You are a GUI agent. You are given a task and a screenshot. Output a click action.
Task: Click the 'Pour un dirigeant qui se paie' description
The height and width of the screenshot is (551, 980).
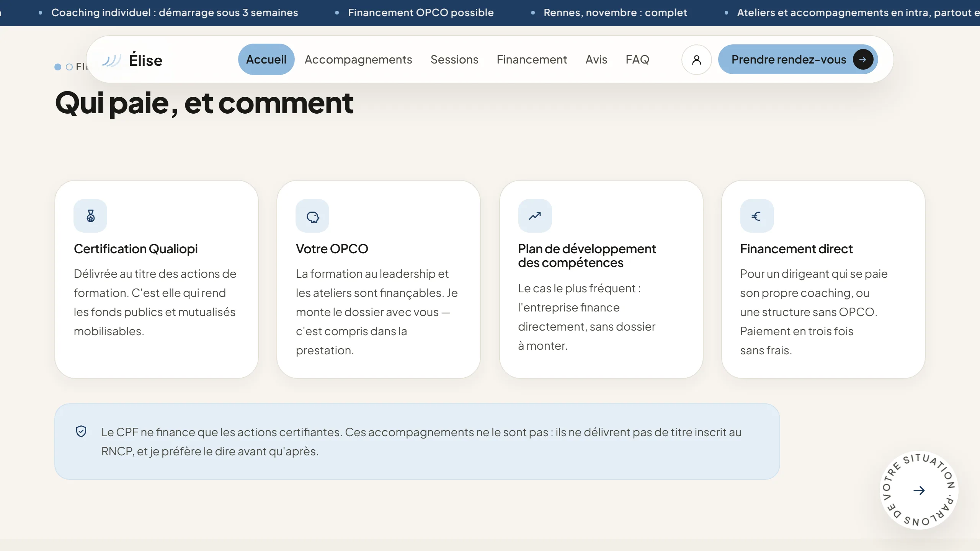(x=813, y=312)
